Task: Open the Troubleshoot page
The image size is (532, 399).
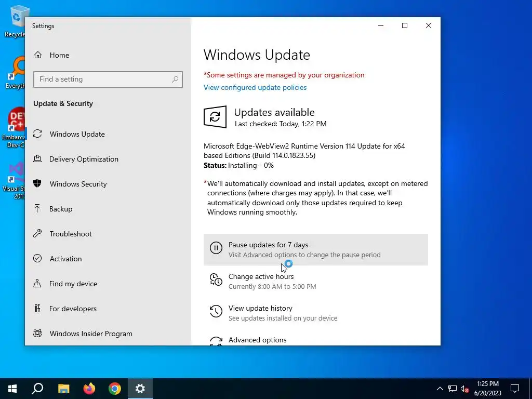Action: (71, 234)
